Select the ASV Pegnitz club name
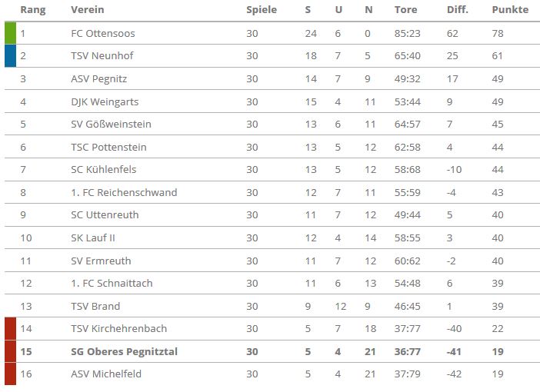 click(98, 79)
